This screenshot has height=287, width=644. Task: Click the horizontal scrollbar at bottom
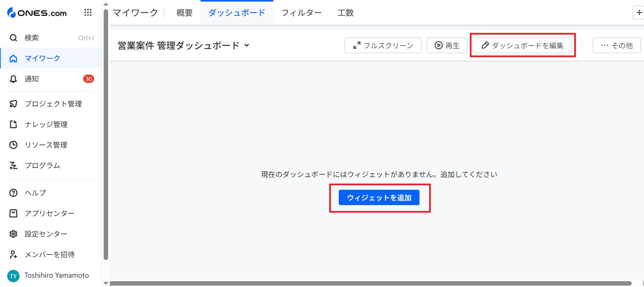371,284
